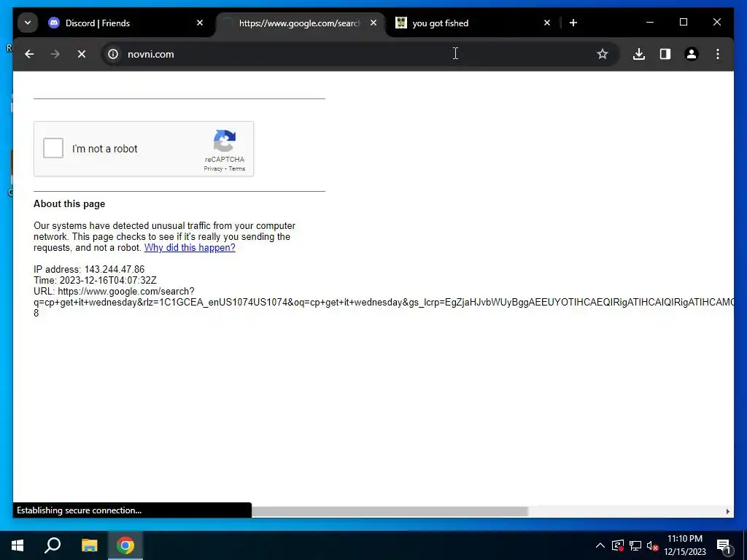Image resolution: width=747 pixels, height=560 pixels.
Task: Click the scroll right arrow
Action: [x=727, y=511]
